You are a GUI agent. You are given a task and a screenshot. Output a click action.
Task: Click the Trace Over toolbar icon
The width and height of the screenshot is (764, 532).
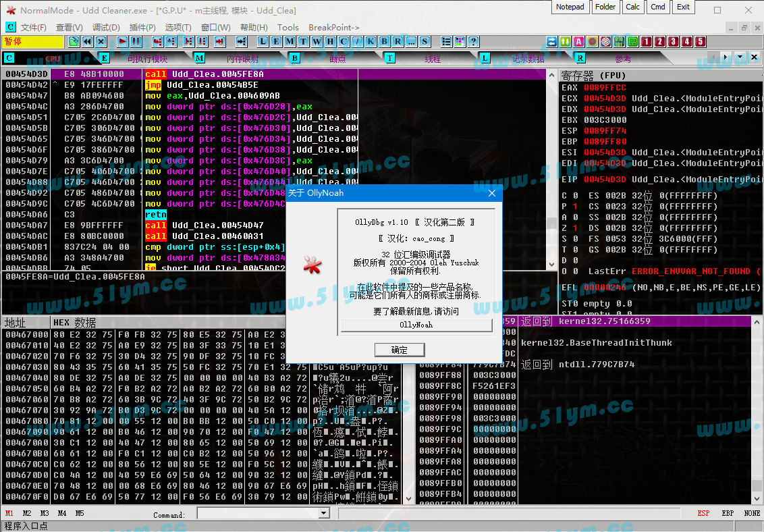[x=202, y=41]
